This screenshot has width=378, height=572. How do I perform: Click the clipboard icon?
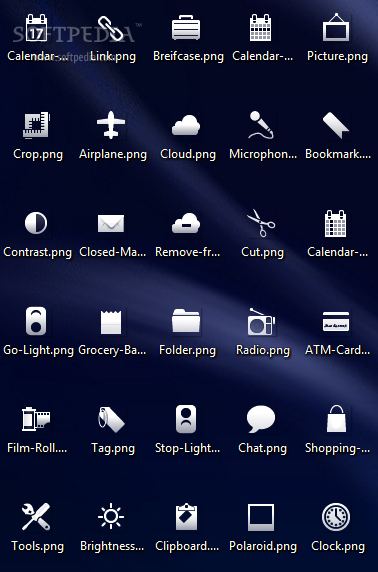pos(186,517)
